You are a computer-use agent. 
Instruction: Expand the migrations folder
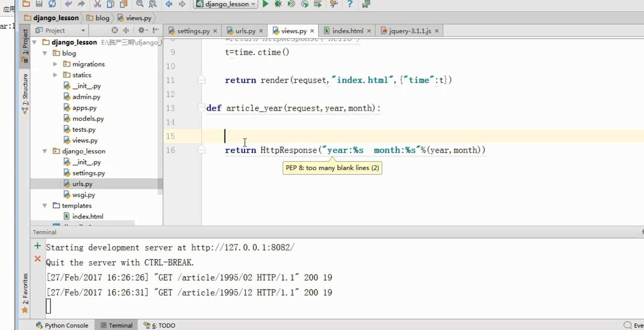pos(55,64)
